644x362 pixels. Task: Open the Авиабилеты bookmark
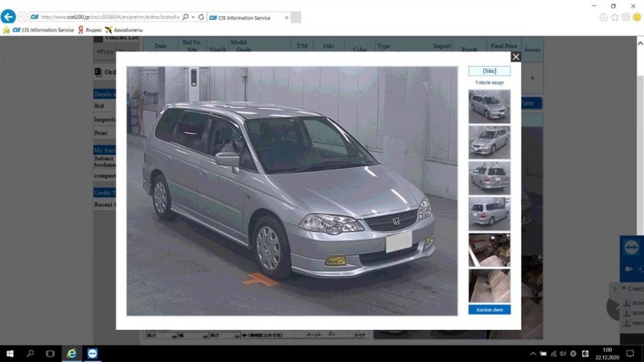coord(123,30)
